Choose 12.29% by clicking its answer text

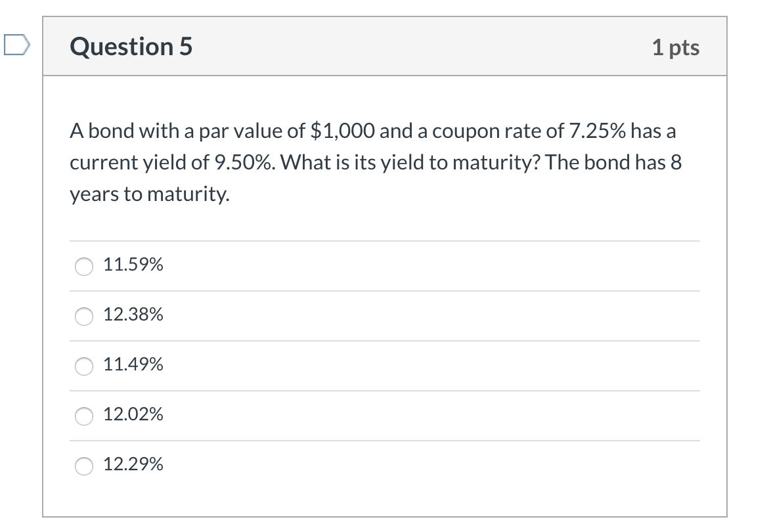point(133,466)
